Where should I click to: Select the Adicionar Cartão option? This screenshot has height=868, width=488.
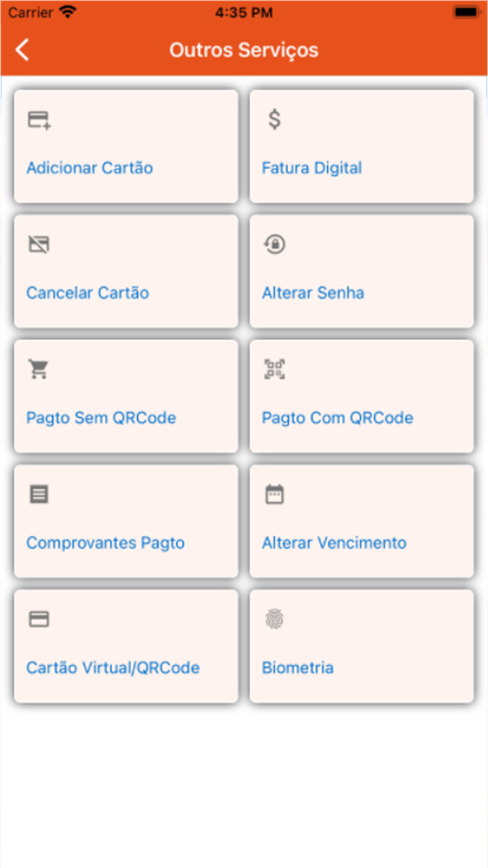[125, 147]
